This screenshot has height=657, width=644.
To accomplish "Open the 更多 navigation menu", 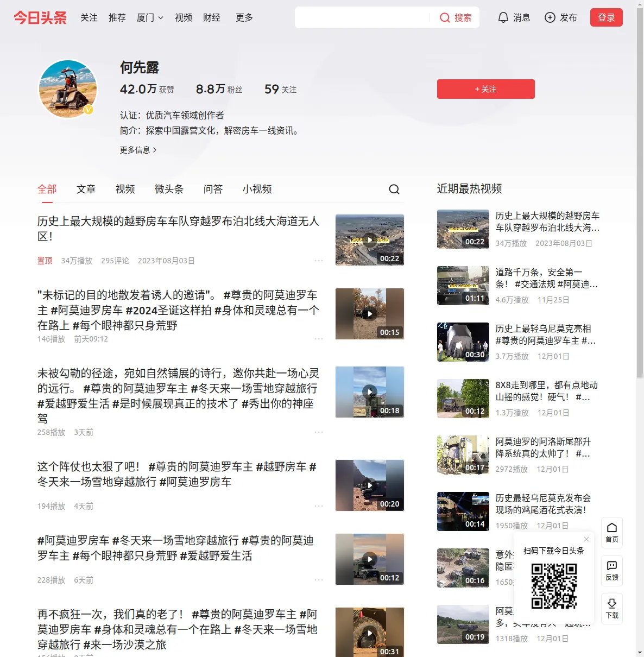I will click(x=244, y=18).
